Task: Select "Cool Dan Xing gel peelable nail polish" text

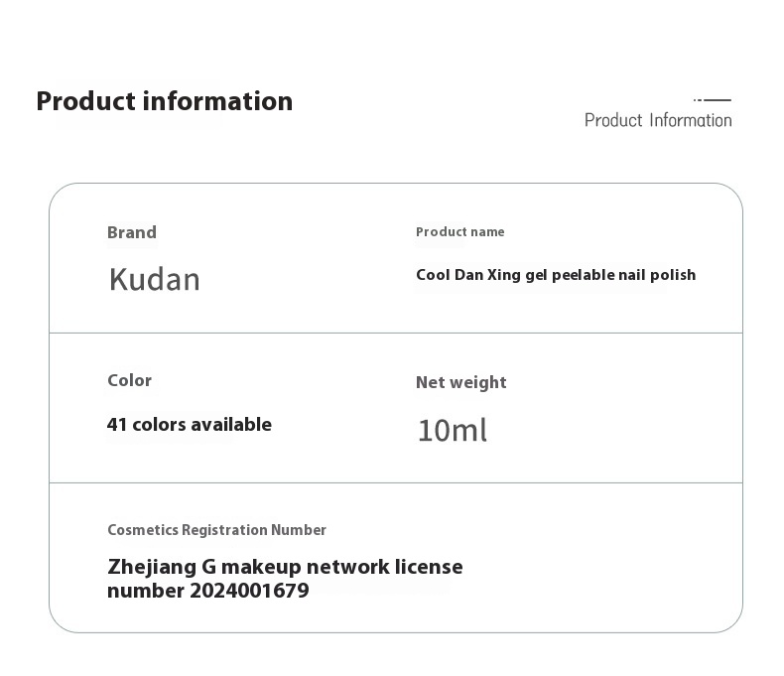Action: [556, 275]
